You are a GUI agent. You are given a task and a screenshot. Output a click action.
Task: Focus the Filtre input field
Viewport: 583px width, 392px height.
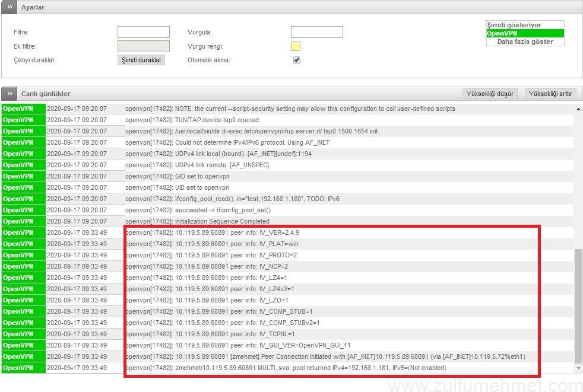pos(144,32)
